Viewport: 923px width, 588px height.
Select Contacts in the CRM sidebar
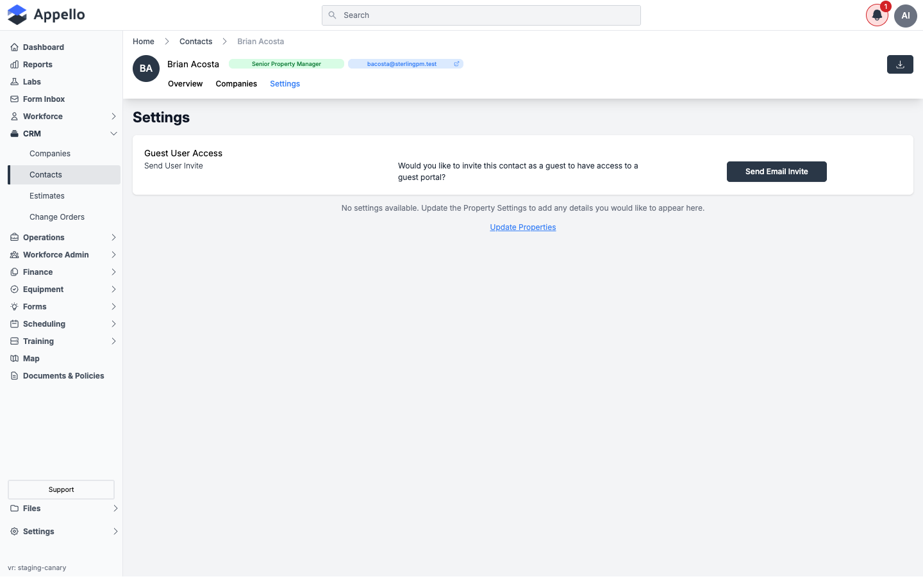tap(64, 175)
